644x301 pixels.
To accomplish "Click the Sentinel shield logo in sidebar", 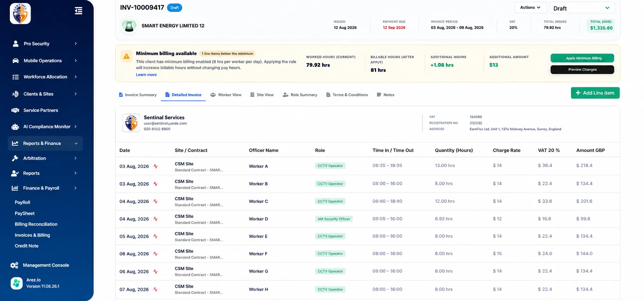I will tap(20, 13).
